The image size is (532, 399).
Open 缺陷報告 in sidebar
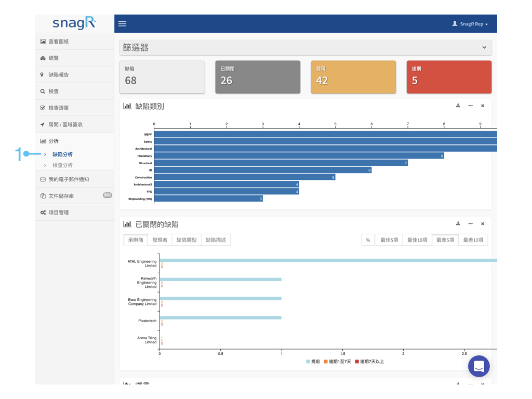tap(74, 75)
